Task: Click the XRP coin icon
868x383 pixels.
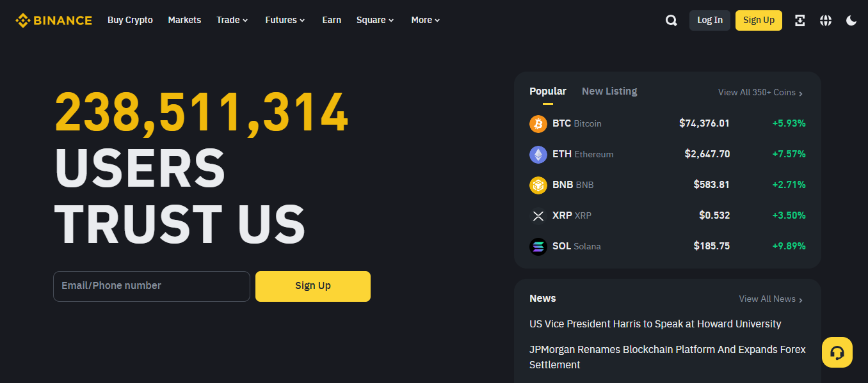Action: [538, 215]
